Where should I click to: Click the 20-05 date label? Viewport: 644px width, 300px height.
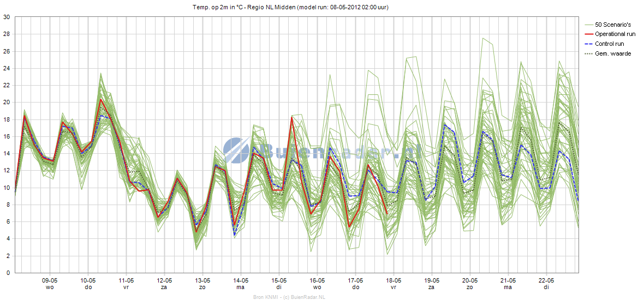pos(470,281)
